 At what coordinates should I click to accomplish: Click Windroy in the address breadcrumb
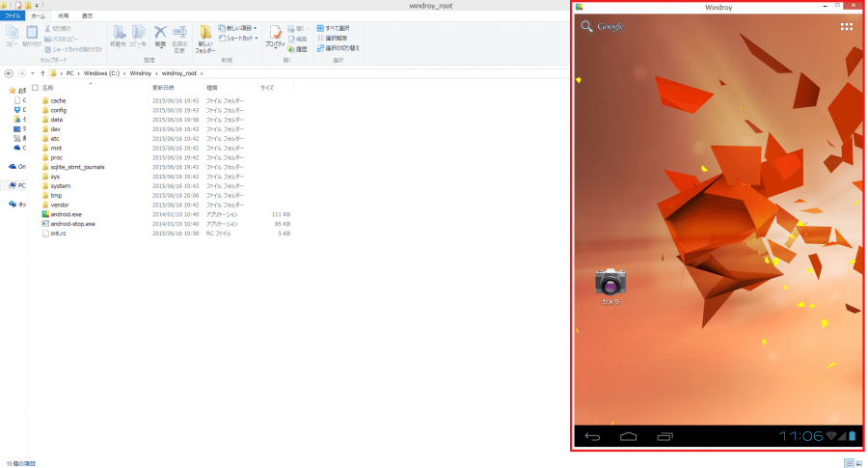point(140,73)
